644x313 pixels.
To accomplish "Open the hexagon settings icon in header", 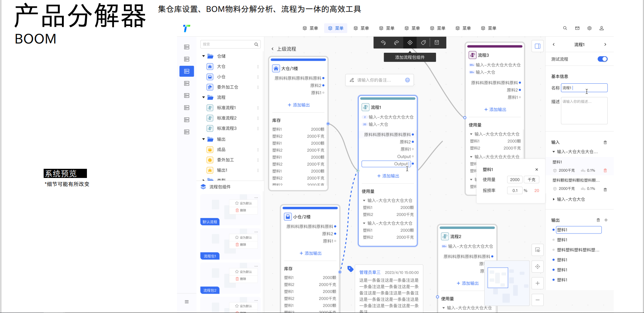I will click(589, 28).
